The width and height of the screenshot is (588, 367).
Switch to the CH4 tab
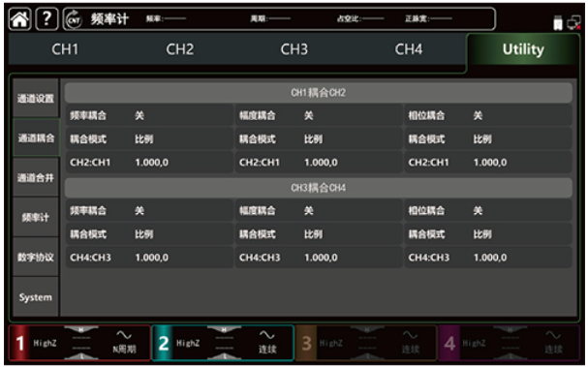(x=409, y=49)
